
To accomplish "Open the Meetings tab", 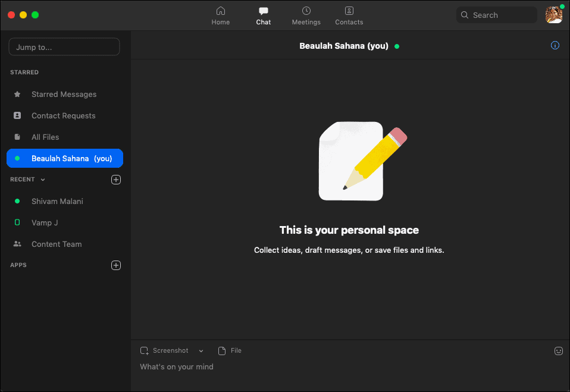I will tap(306, 15).
